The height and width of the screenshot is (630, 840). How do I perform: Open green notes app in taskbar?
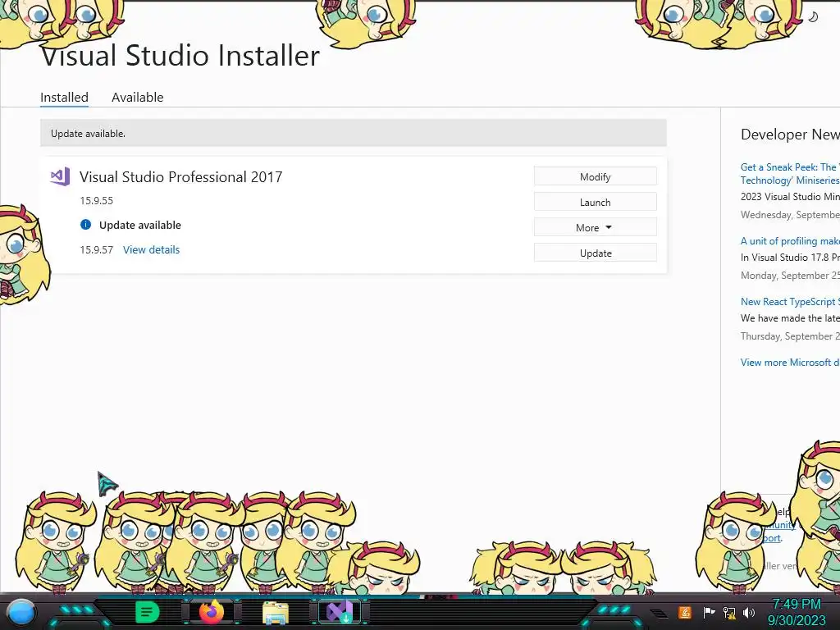pyautogui.click(x=147, y=612)
